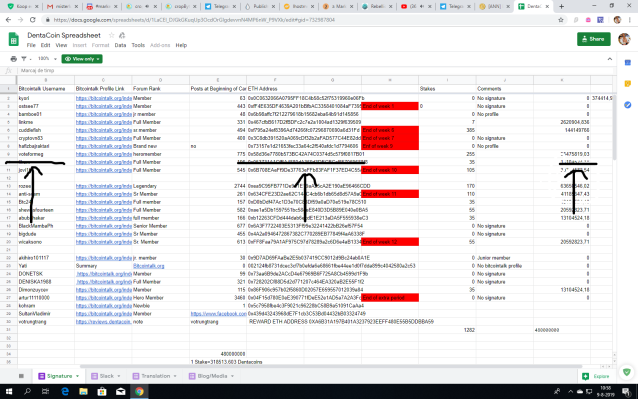The width and height of the screenshot is (638, 399).
Task: Click the Google Sheets home logo
Action: pyautogui.click(x=13, y=39)
